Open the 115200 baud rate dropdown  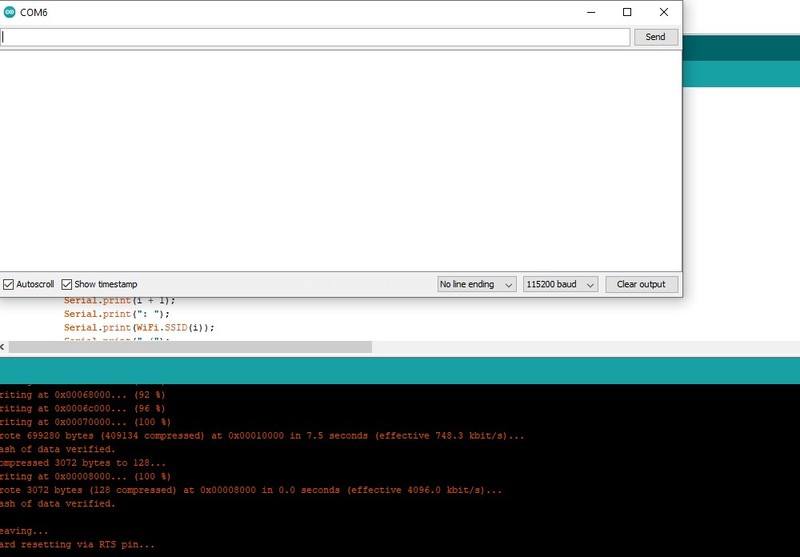pyautogui.click(x=560, y=285)
